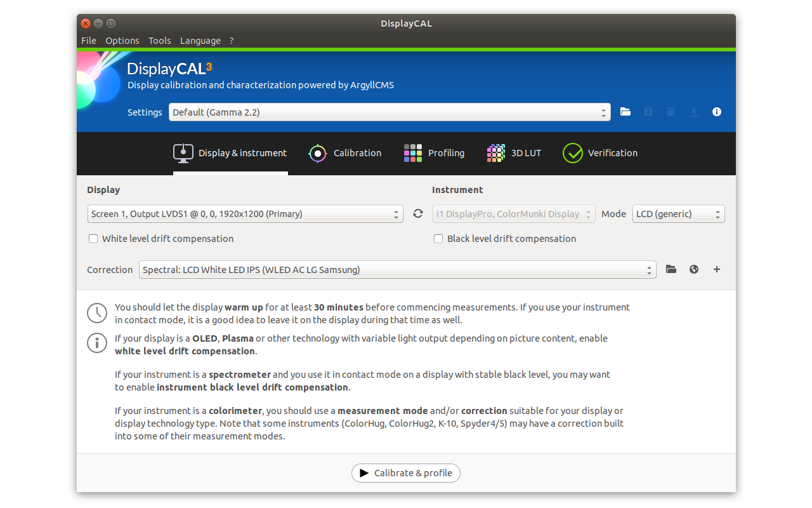Click the delete settings trash icon
The height and width of the screenshot is (508, 812).
point(671,112)
